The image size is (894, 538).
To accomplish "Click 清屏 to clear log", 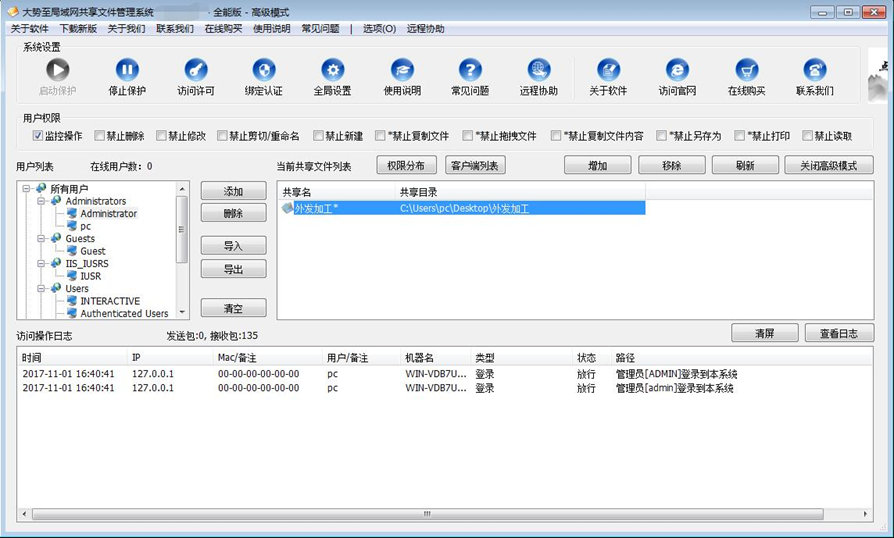I will tap(765, 333).
